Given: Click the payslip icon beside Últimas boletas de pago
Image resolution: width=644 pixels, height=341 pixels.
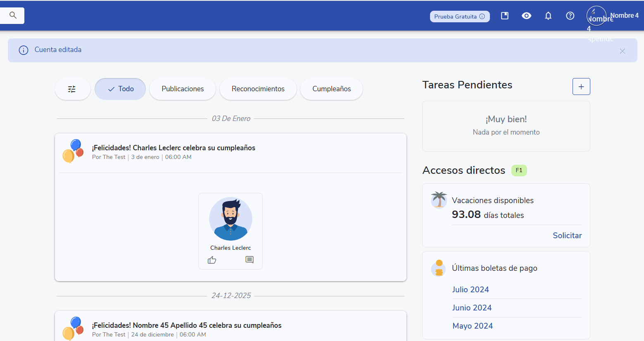Looking at the screenshot, I should 438,268.
